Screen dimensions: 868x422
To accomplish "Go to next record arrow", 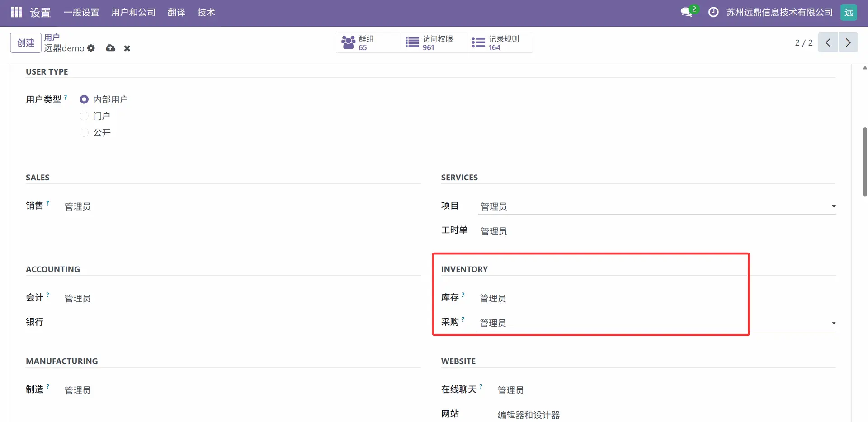I will point(848,42).
